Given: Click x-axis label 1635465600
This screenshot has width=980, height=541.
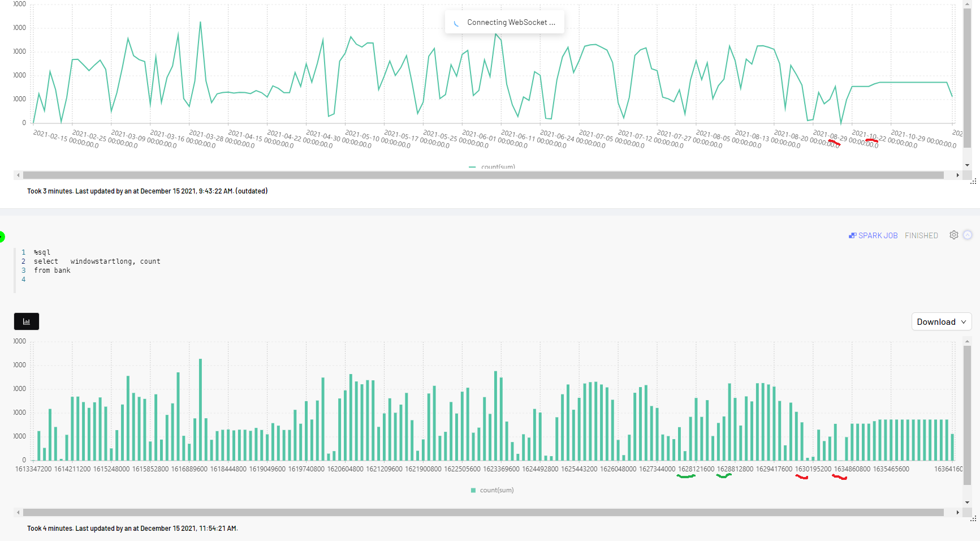Looking at the screenshot, I should point(892,469).
